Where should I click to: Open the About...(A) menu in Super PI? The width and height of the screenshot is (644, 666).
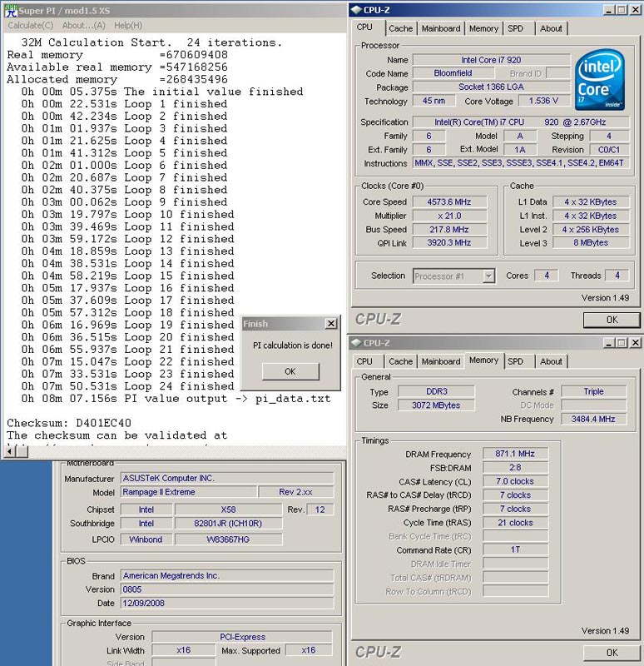84,26
